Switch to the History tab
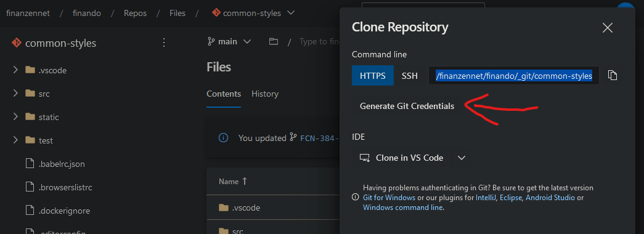 click(x=265, y=94)
